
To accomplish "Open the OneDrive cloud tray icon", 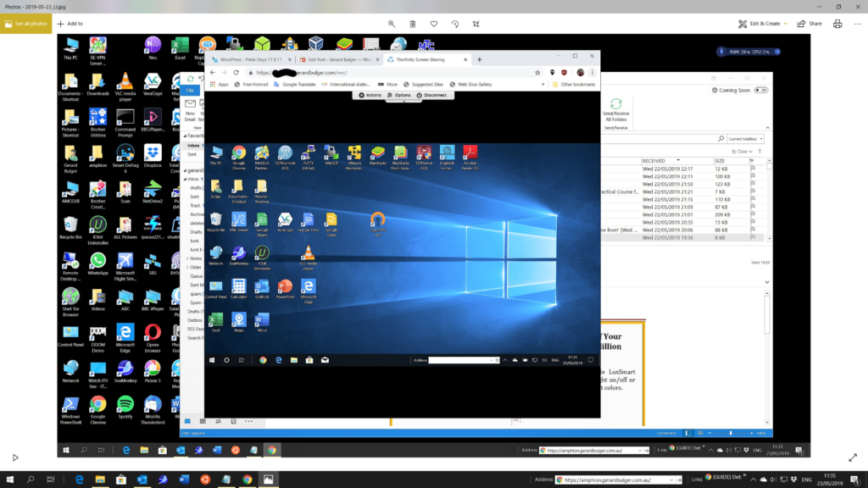I will pos(764,480).
